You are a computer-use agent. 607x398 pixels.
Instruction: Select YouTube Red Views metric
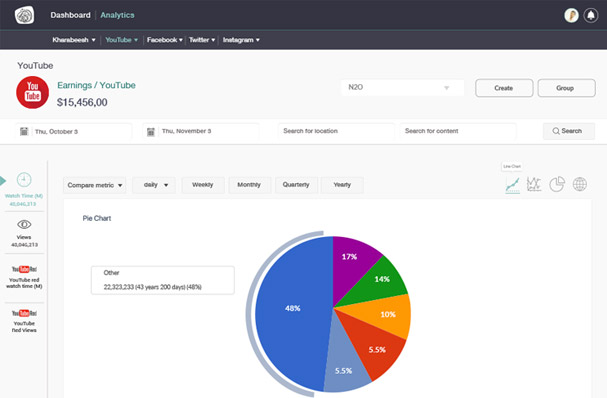click(24, 321)
